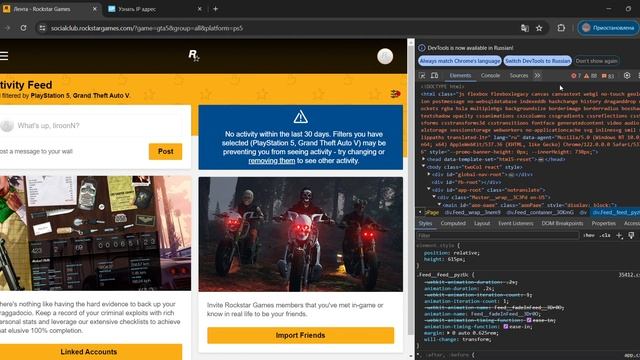
Task: Toggle computed styles sidebar icon
Action: pos(631,236)
